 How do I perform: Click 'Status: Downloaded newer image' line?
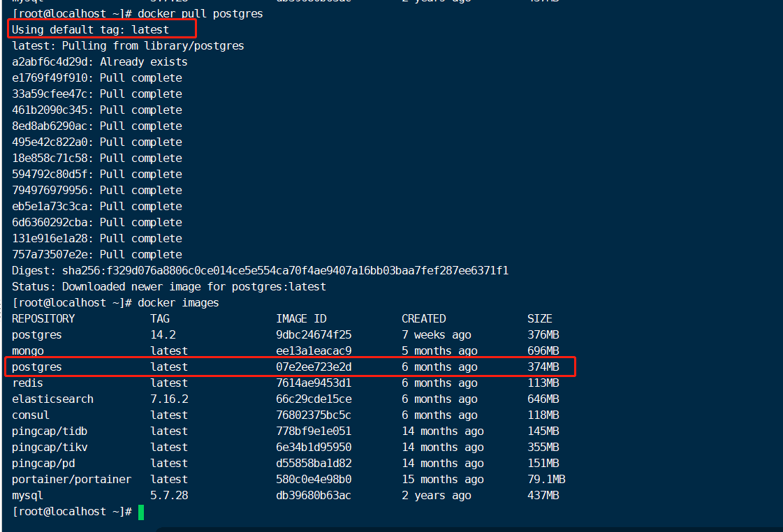tap(169, 287)
